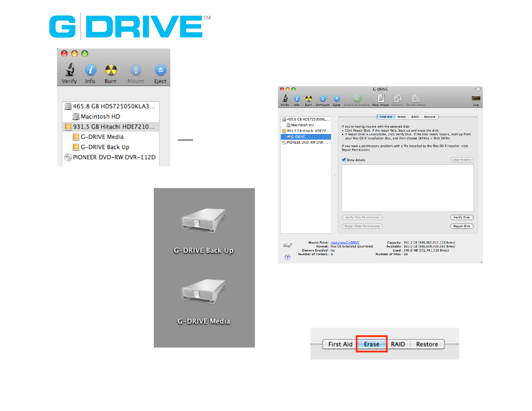Click Restore in the enlarged tab bar
532x411 pixels.
tap(427, 344)
